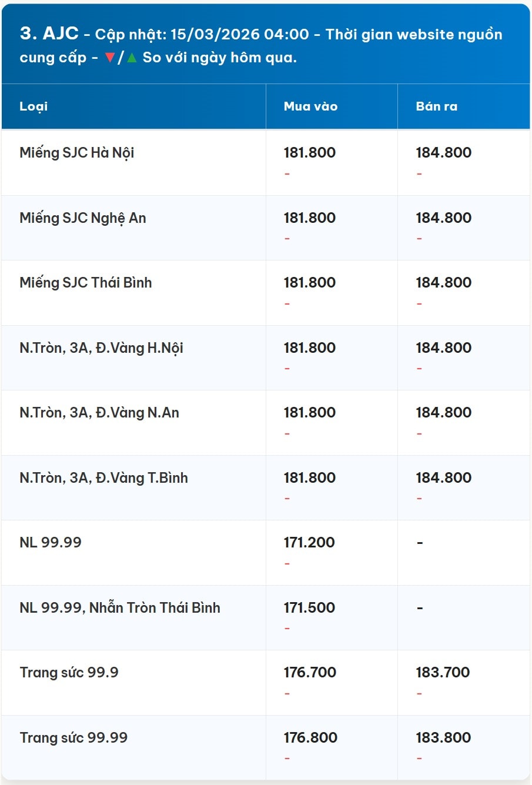Viewport: 532px width, 785px height.
Task: Select buy price 171.500 for Nhẫn Tròn Thái Bình
Action: (x=309, y=608)
